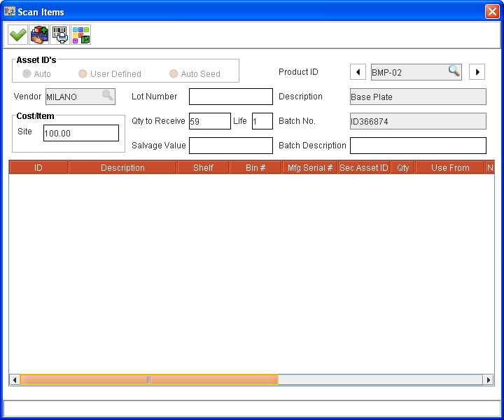Select the Auto asset ID option
The height and width of the screenshot is (420, 504).
(27, 73)
